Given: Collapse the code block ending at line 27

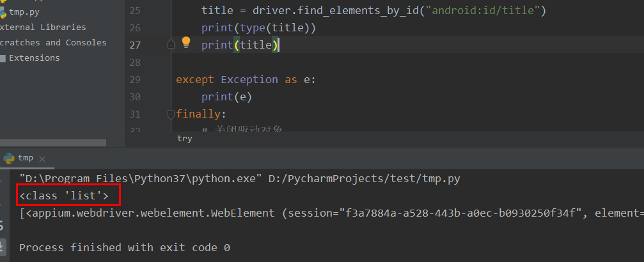Looking at the screenshot, I should [x=171, y=45].
